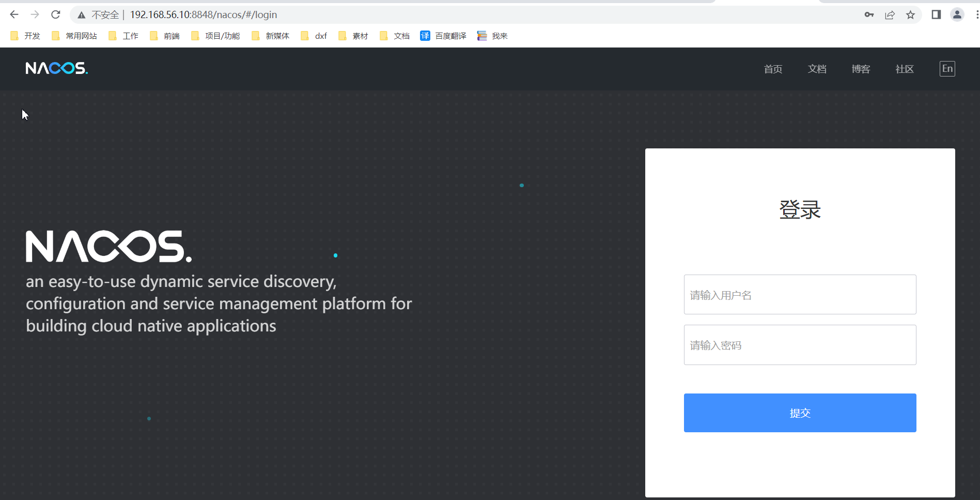Open the 我来 bookmark
This screenshot has height=500, width=980.
point(492,36)
